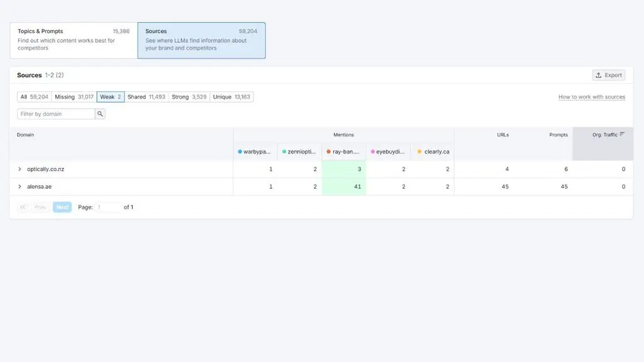Click the Export button
The height and width of the screenshot is (362, 644).
609,75
